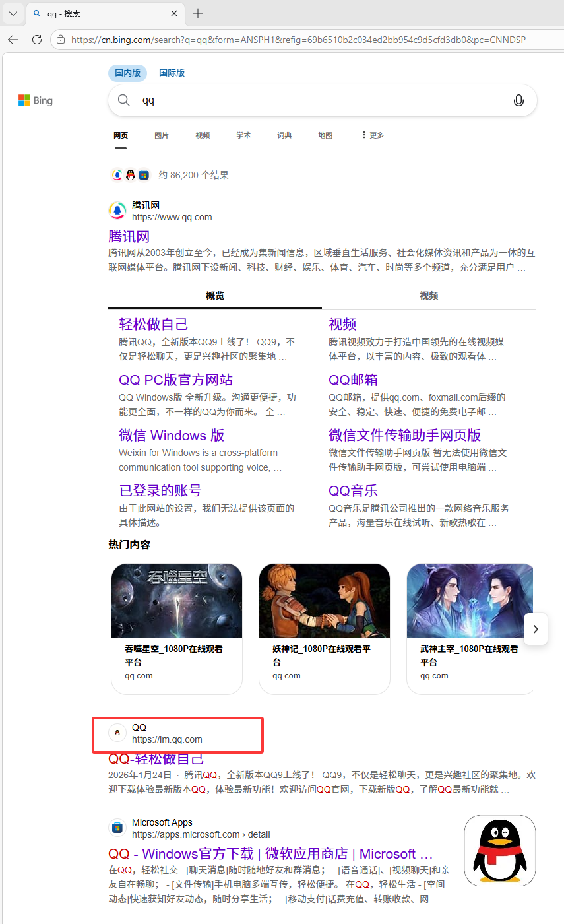Switch to the 图片 search tab

coord(162,135)
